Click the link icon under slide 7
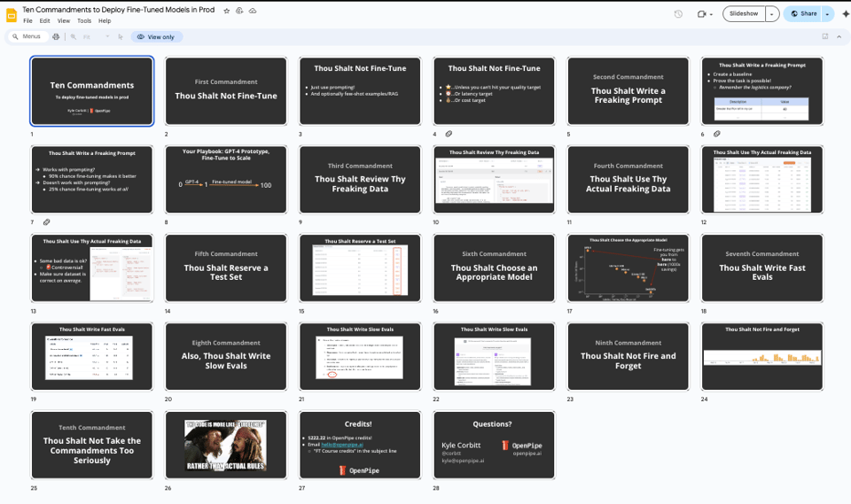The width and height of the screenshot is (851, 504). [46, 222]
